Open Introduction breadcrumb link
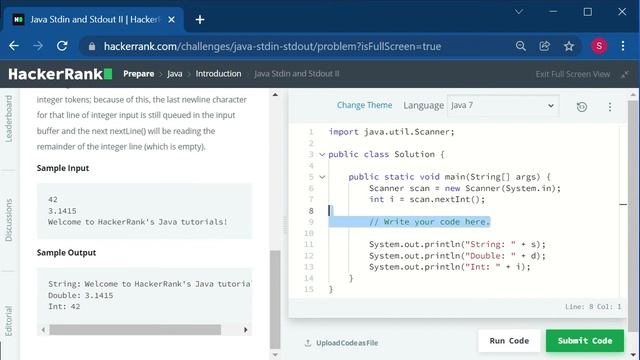The image size is (640, 360). [218, 74]
